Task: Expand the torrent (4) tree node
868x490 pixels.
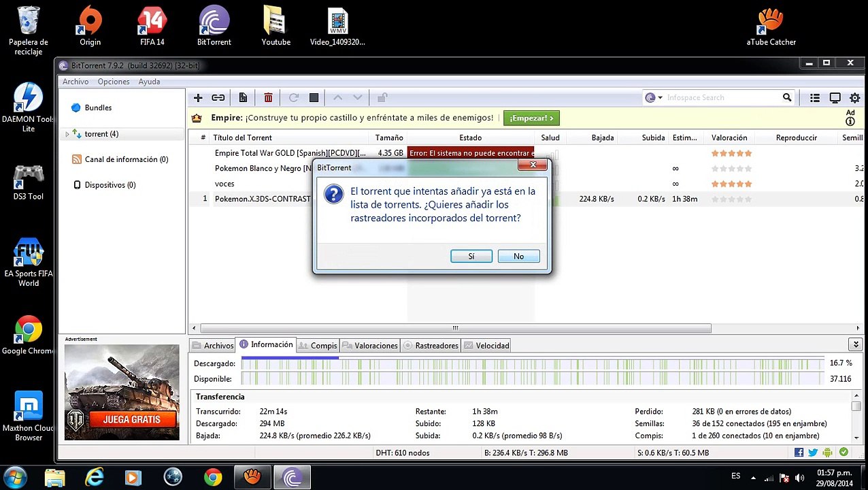Action: pos(67,134)
